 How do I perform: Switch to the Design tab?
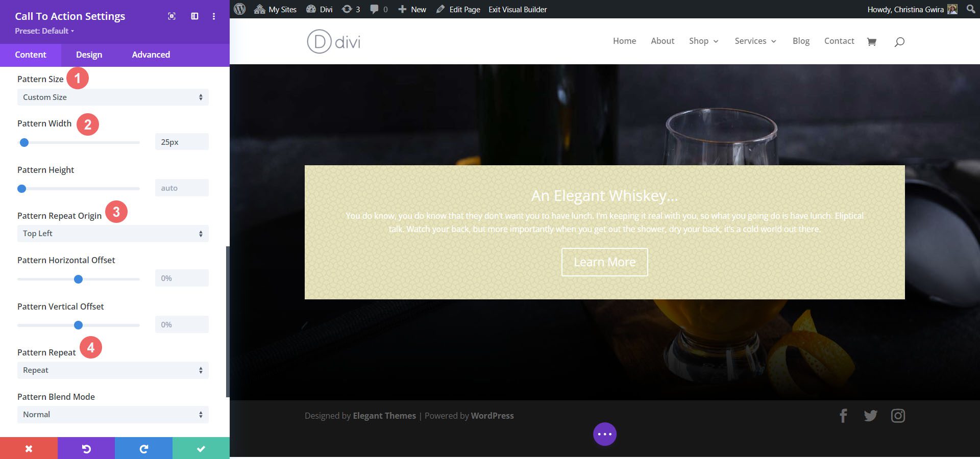(89, 55)
